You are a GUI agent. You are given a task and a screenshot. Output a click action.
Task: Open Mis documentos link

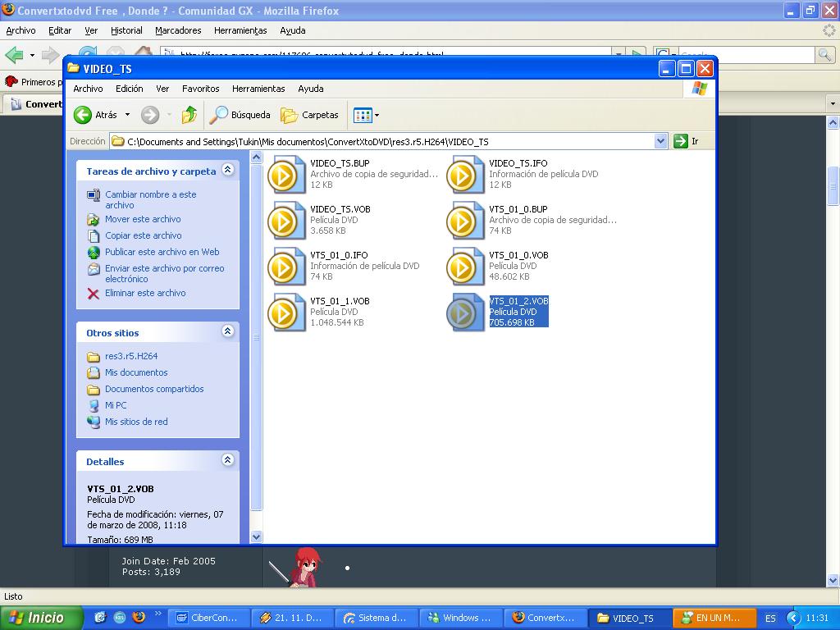(x=136, y=373)
